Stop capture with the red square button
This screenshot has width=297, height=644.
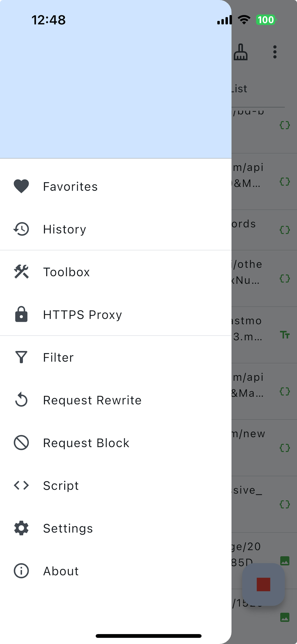click(x=263, y=584)
